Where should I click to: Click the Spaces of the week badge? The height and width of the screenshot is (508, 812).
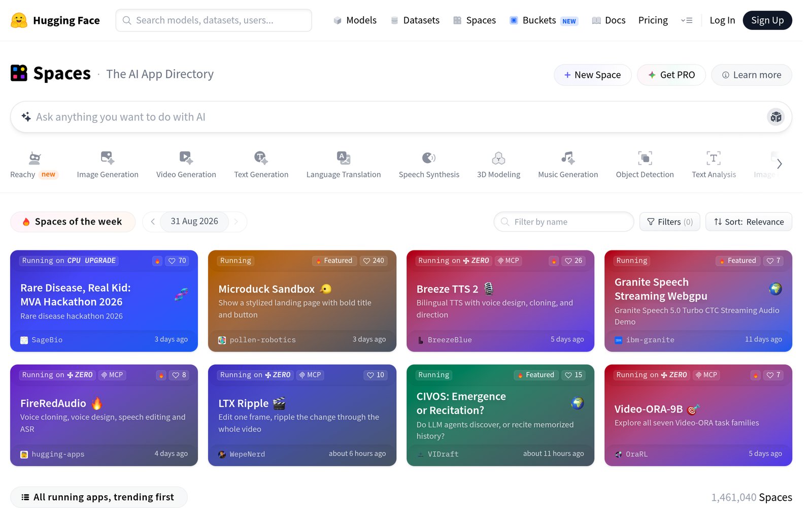[x=73, y=221]
